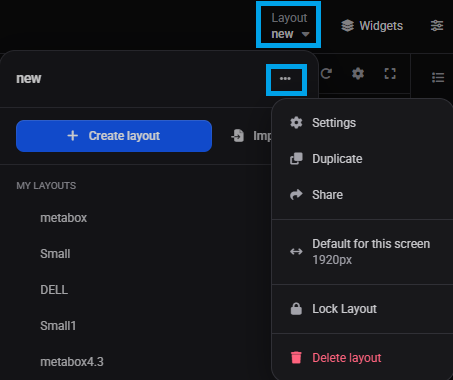Image resolution: width=453 pixels, height=380 pixels.
Task: Open the sliders settings icon
Action: click(x=437, y=25)
